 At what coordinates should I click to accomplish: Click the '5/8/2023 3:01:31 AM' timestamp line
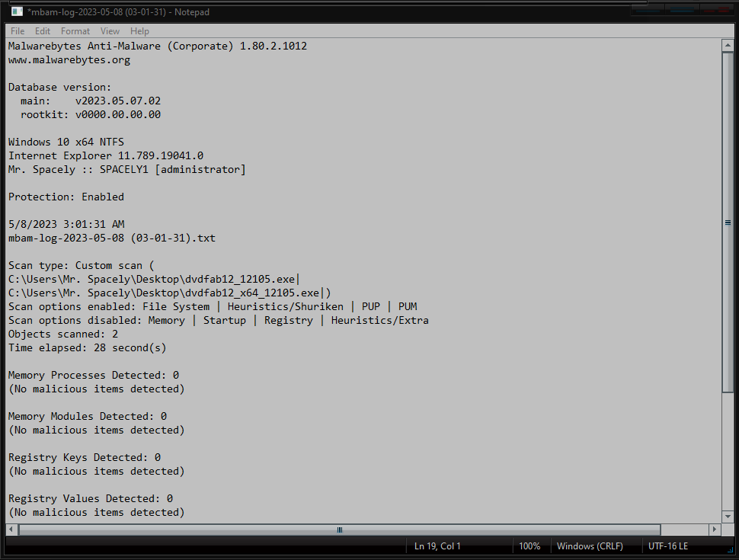click(x=66, y=224)
